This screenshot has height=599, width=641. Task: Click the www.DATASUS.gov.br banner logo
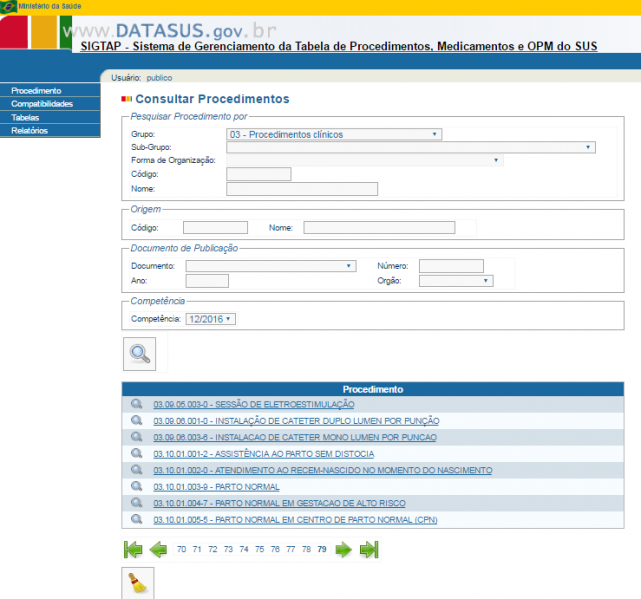[170, 31]
